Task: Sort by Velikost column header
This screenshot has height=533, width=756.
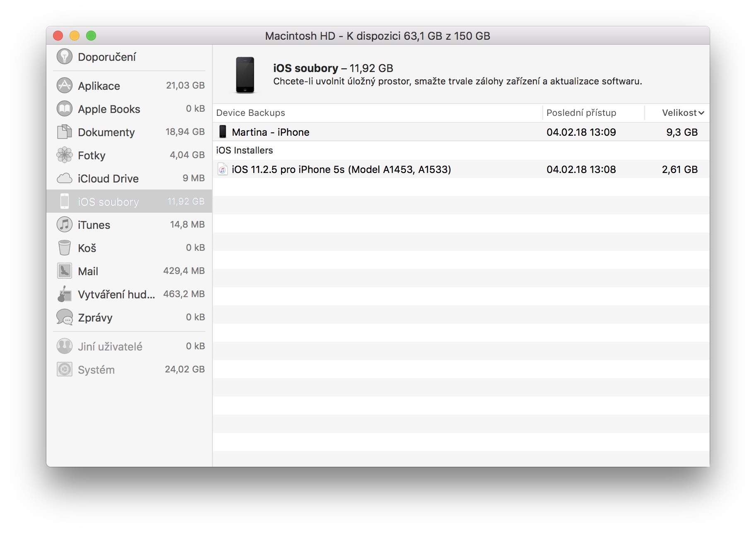Action: (x=677, y=113)
